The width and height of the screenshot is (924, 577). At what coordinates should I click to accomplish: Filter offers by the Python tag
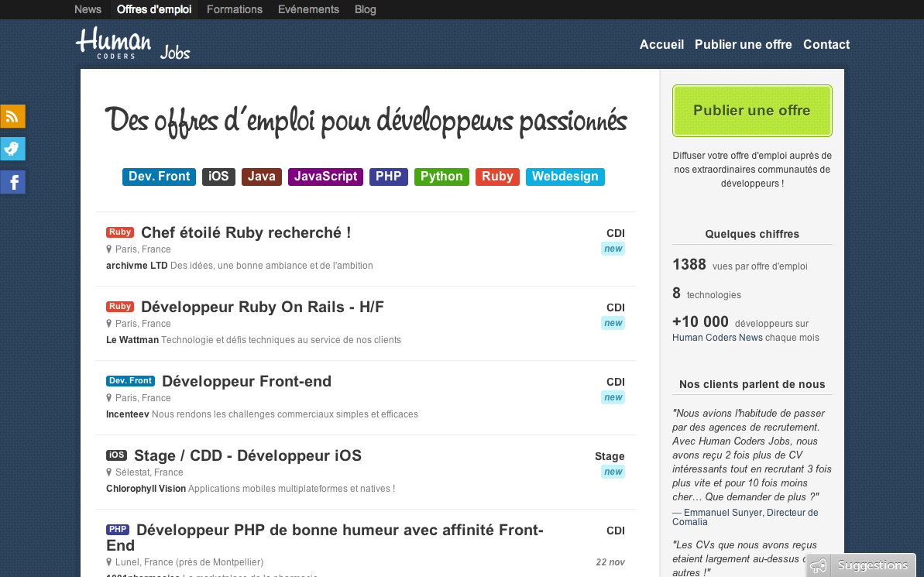point(441,177)
